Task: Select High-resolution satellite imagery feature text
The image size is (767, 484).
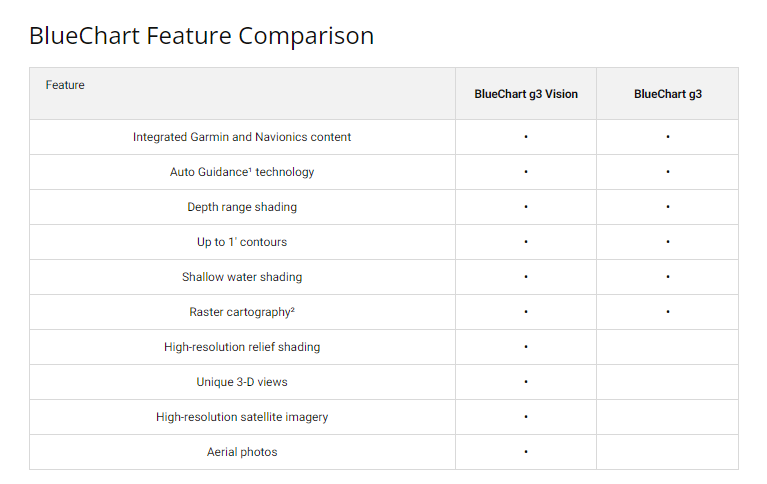Action: click(242, 417)
